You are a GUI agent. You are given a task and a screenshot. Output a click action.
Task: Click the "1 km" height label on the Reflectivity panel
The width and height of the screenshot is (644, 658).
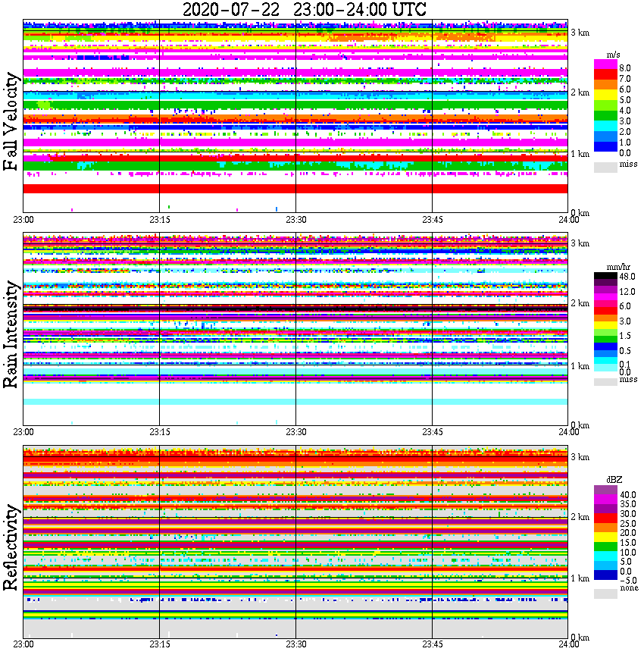pyautogui.click(x=580, y=578)
